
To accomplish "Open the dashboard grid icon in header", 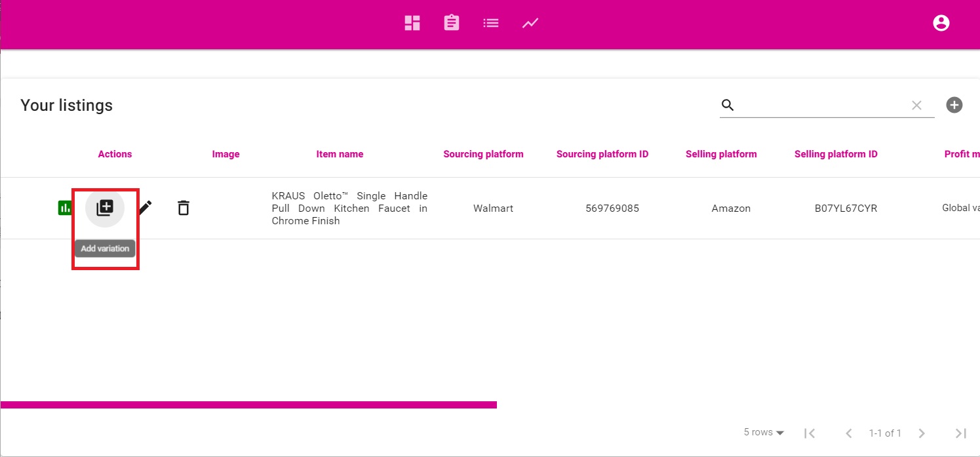I will pos(412,23).
